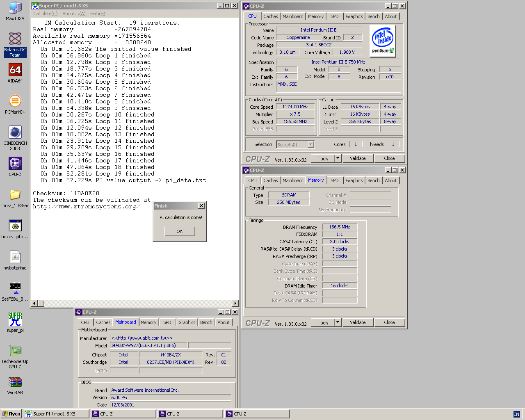Click Close button in Memory CPU-Z window
This screenshot has width=525, height=420.
point(389,322)
